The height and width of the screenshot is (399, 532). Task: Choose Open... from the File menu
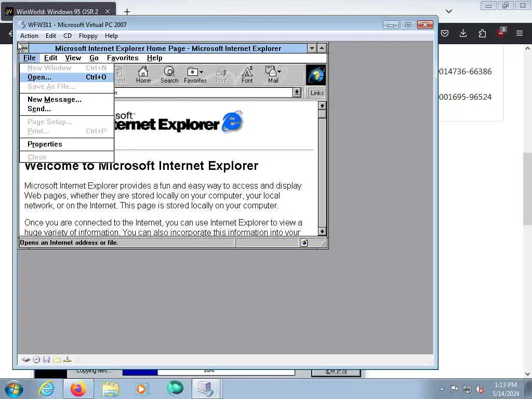(66, 77)
